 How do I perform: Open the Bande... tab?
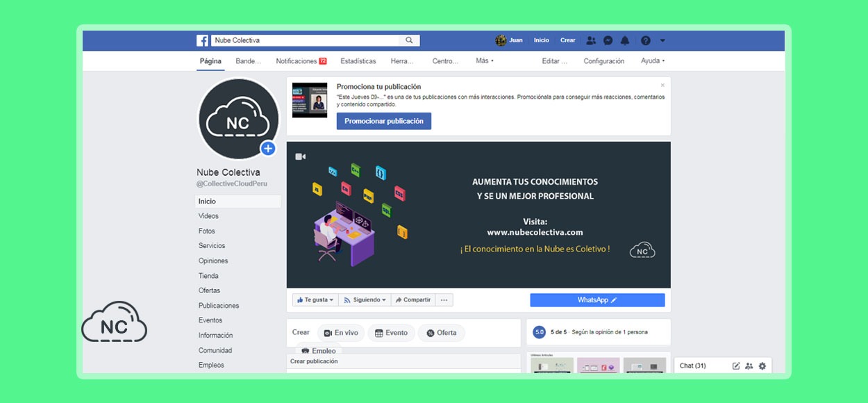coord(249,61)
